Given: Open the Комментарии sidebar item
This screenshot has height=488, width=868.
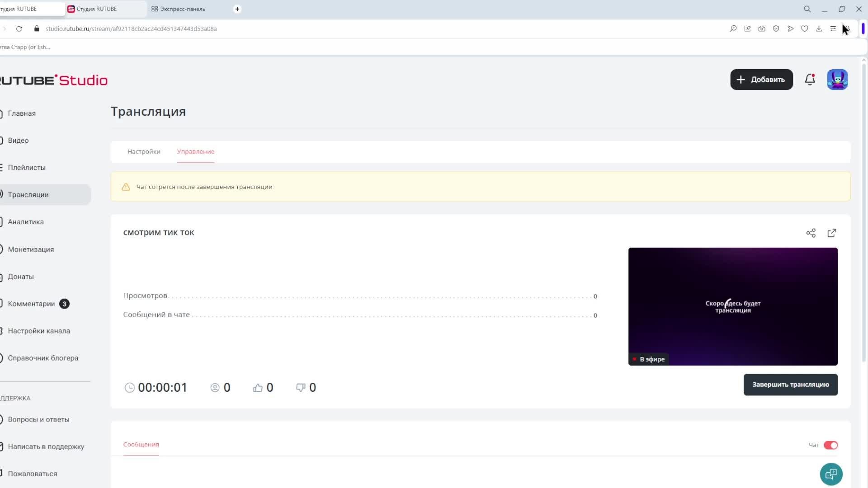Looking at the screenshot, I should (x=31, y=304).
